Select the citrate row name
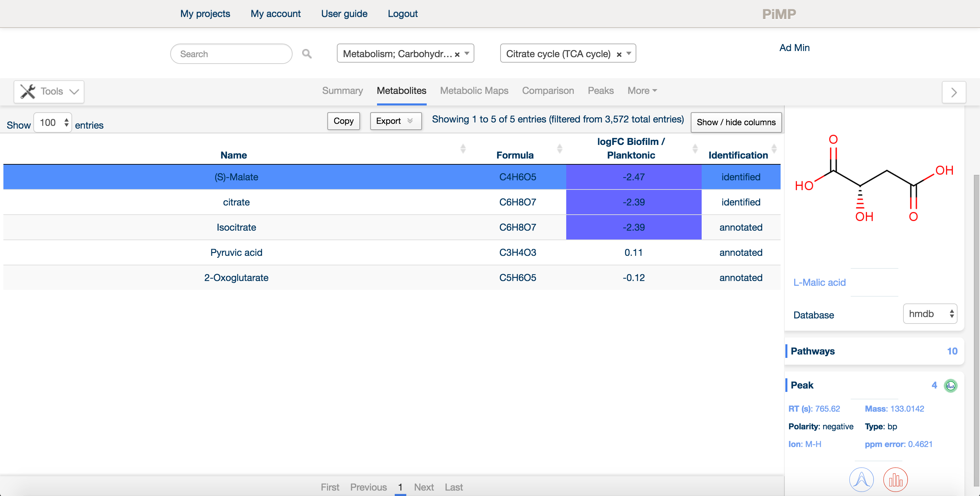The width and height of the screenshot is (980, 496). click(x=236, y=202)
